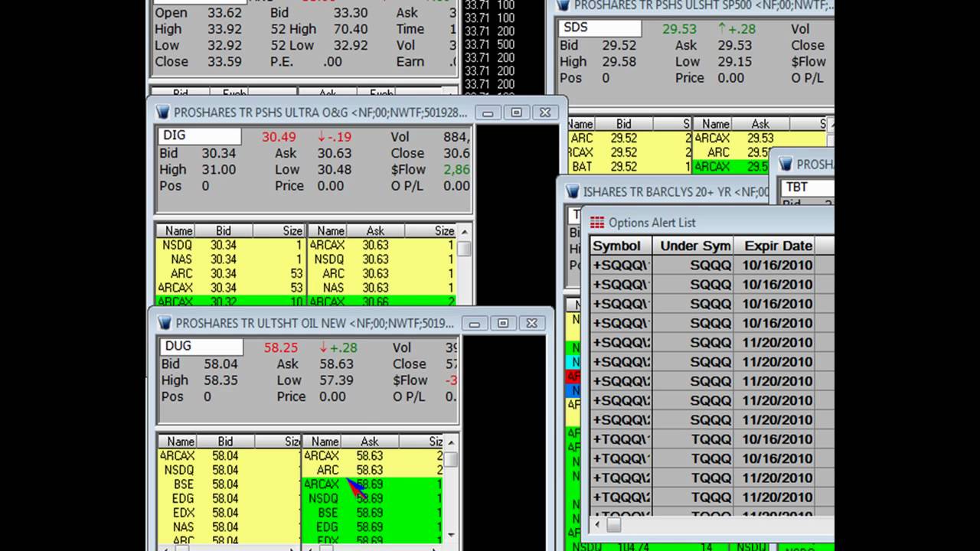
Task: Select ARCAX 30.63 ask row in DIG
Action: click(x=381, y=245)
